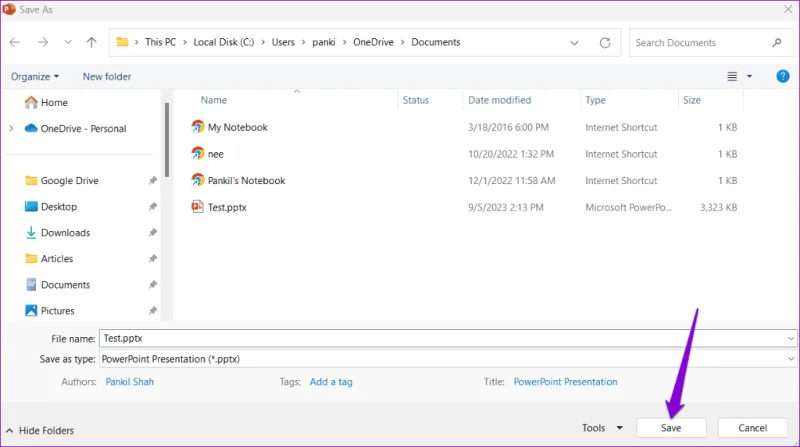Open the recent locations chevron
800x447 pixels.
point(68,42)
